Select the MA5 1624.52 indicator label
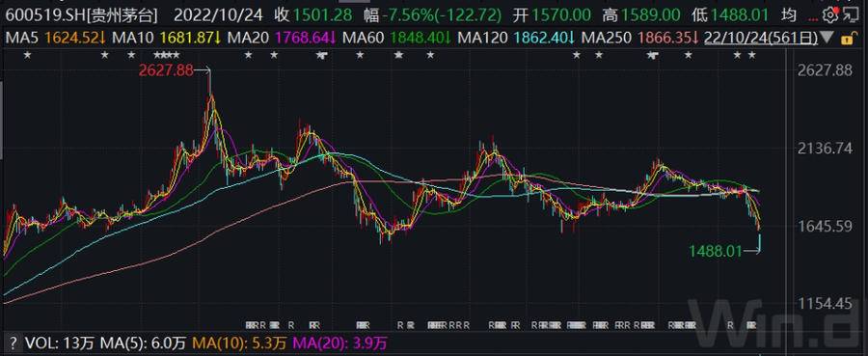Viewport: 868px width, 356px height. 56,39
